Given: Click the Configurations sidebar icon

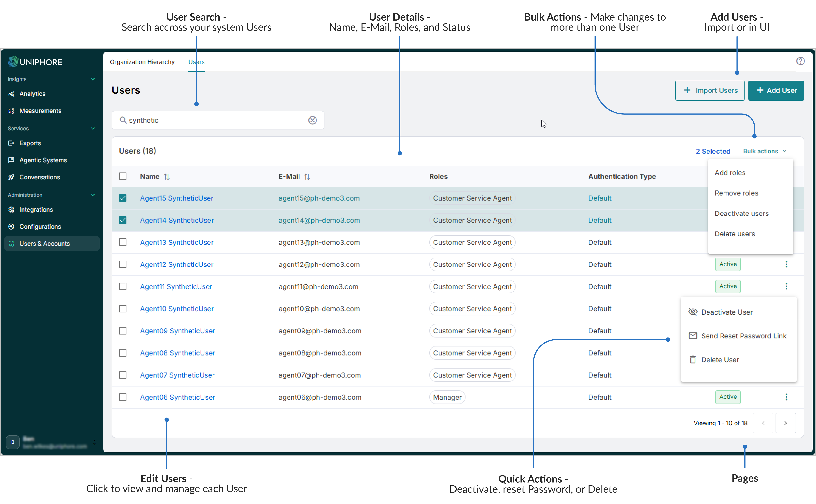Looking at the screenshot, I should [x=11, y=227].
